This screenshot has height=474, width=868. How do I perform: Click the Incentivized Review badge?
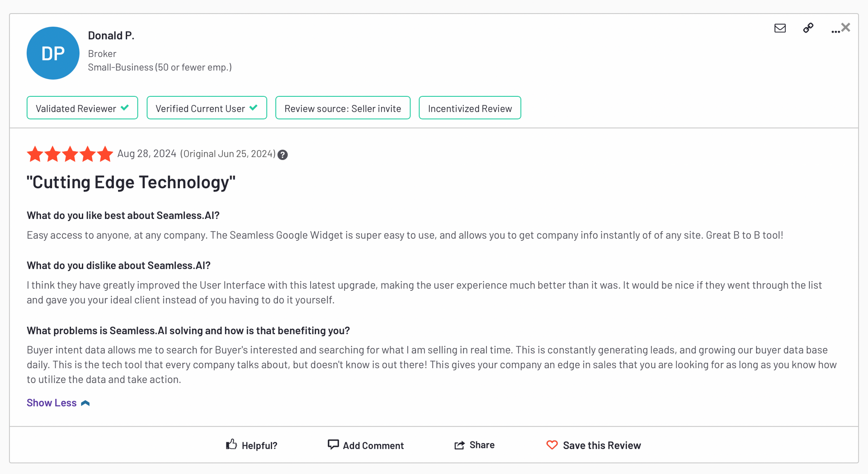470,108
